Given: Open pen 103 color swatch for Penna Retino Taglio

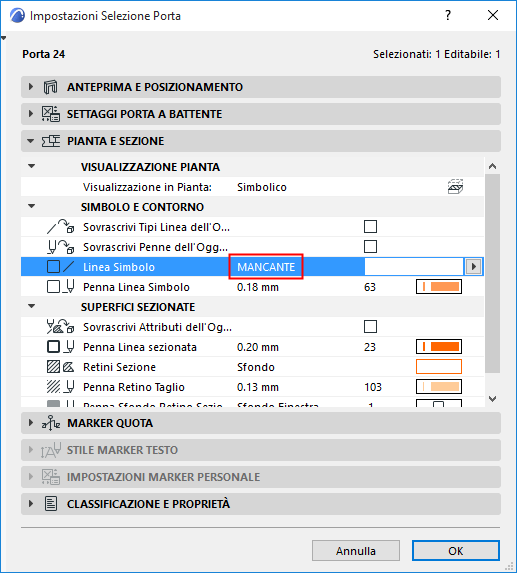Looking at the screenshot, I should tap(439, 387).
